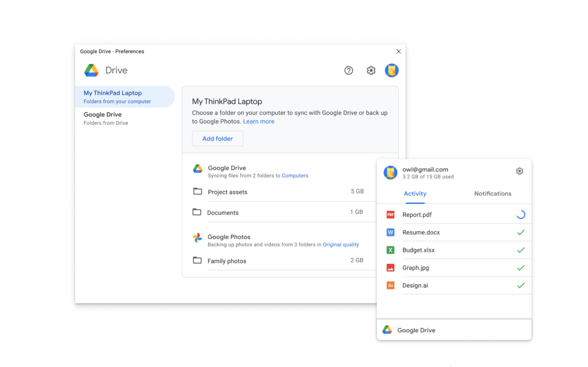588x367 pixels.
Task: Click the Add folder button
Action: click(x=217, y=138)
